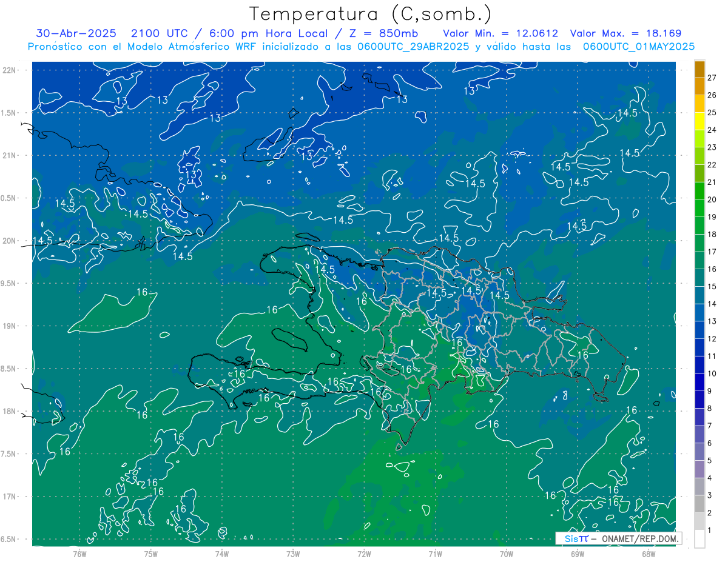Click the "68W" longitude axis label
This screenshot has width=728, height=562.
point(649,554)
